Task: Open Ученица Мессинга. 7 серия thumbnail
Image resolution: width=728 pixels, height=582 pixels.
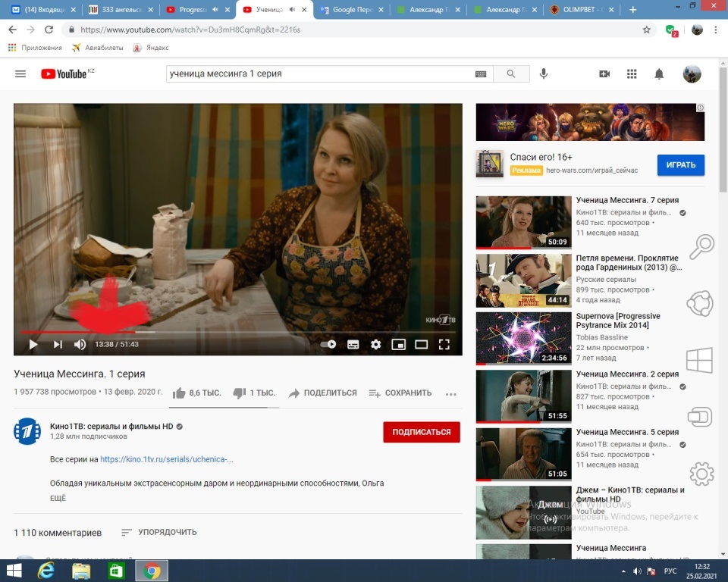Action: [524, 222]
